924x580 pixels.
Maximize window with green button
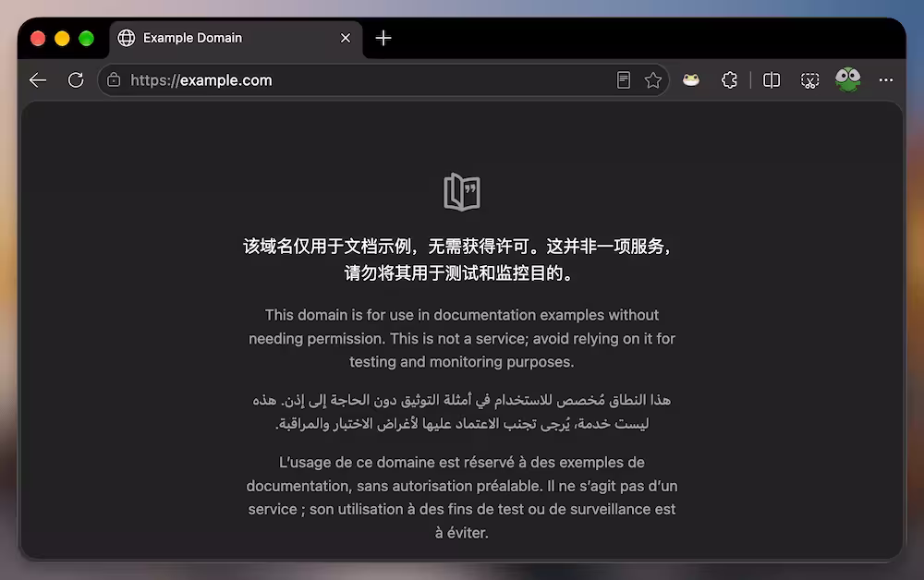coord(86,38)
